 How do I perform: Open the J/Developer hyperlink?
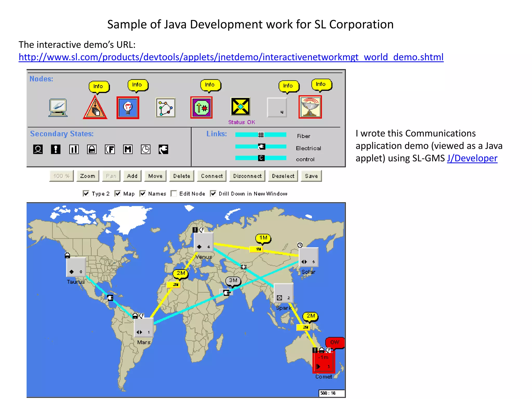pyautogui.click(x=472, y=158)
